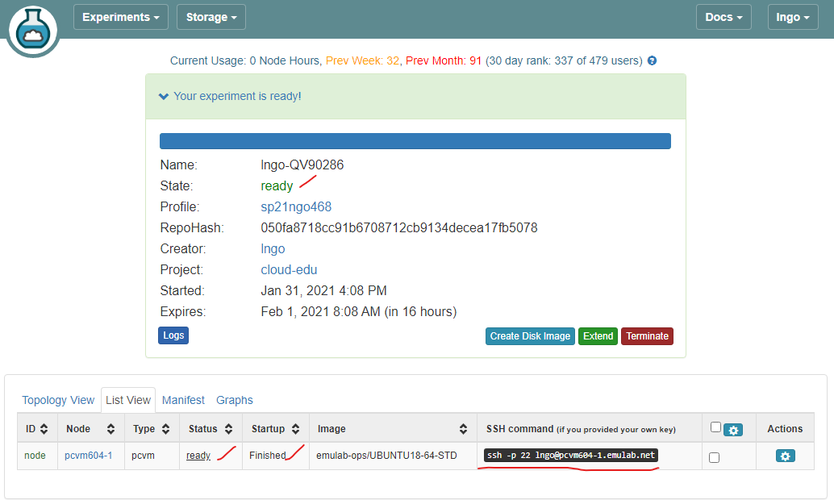Viewport: 834px width, 504px height.
Task: Open the Experiments dropdown
Action: click(120, 16)
